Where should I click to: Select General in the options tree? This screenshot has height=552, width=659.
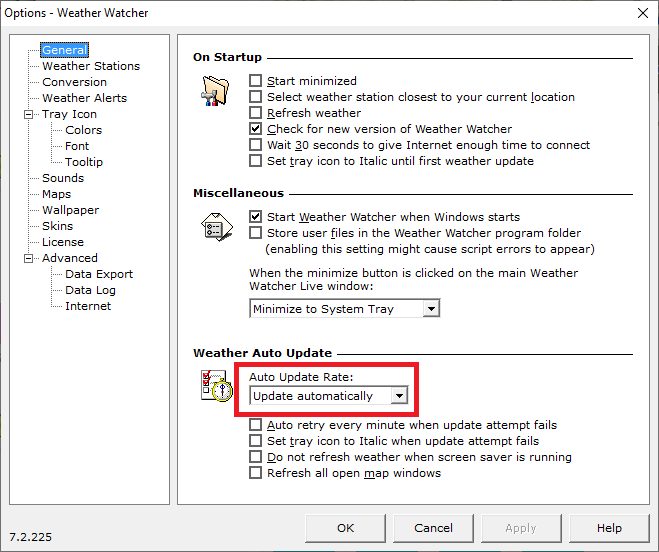click(64, 50)
